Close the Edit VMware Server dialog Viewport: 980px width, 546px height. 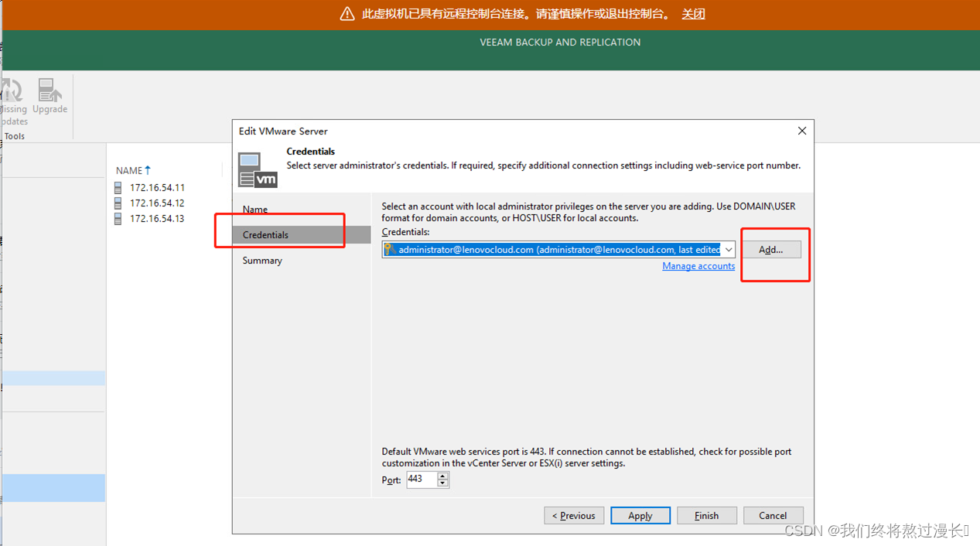tap(802, 131)
